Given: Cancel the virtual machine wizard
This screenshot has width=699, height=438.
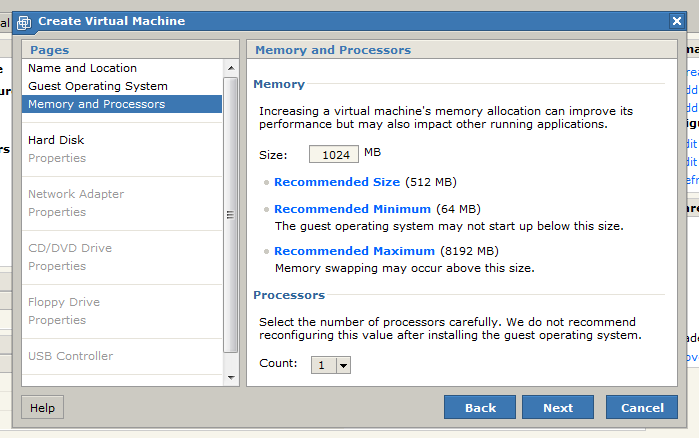Looking at the screenshot, I should 642,408.
